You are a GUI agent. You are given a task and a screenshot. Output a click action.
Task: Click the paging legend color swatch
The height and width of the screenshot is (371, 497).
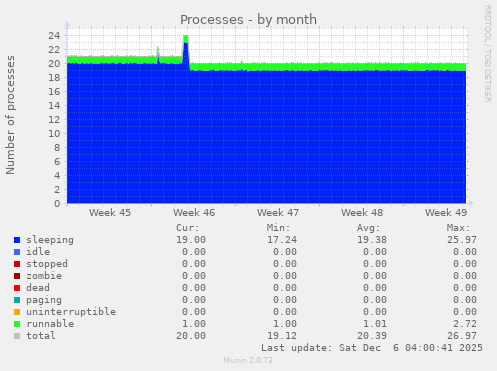pos(17,300)
